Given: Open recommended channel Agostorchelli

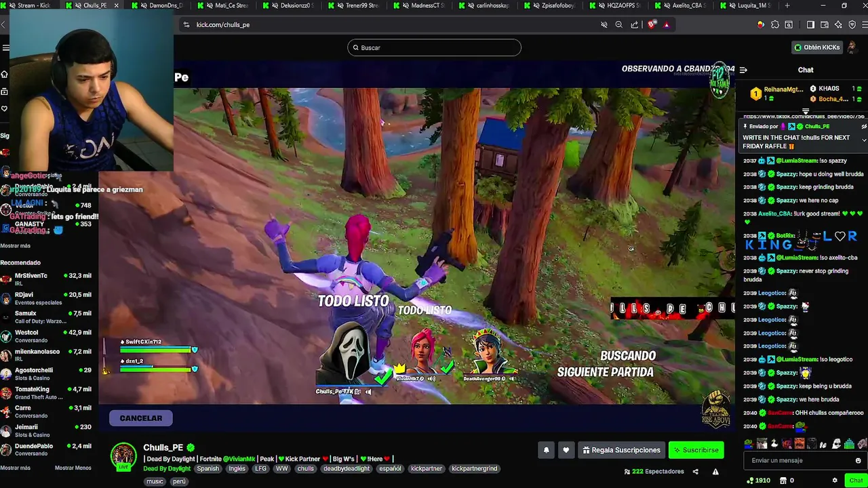Looking at the screenshot, I should point(47,373).
